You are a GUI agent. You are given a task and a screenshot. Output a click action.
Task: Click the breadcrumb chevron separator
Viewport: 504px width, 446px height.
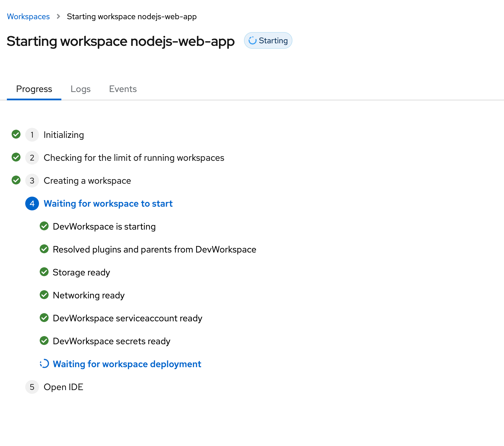[x=58, y=17]
